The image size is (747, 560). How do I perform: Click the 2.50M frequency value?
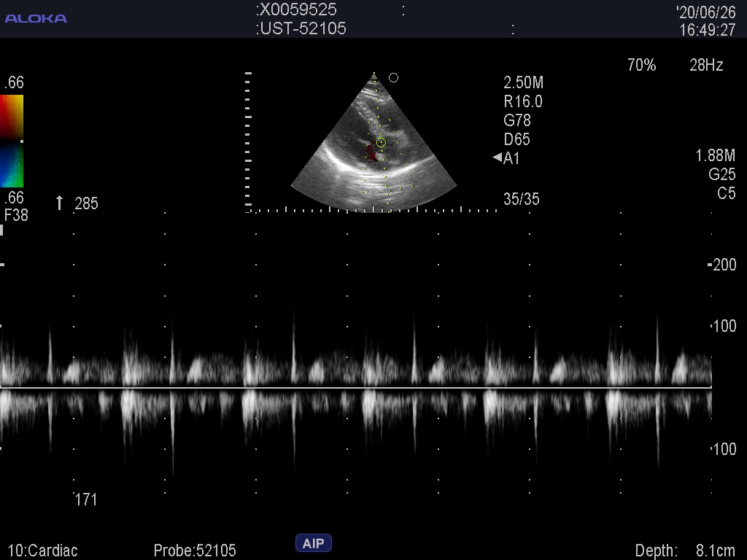coord(523,82)
